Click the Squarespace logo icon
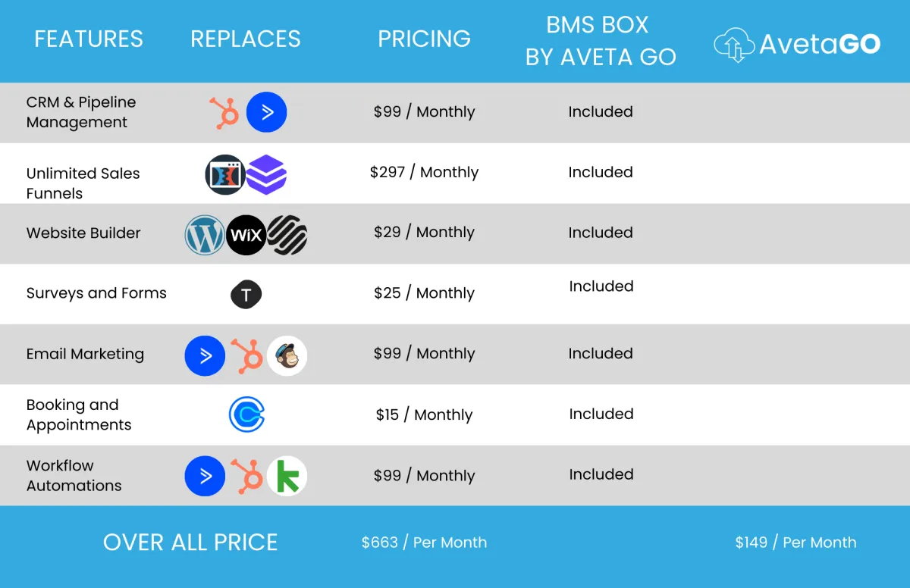This screenshot has width=910, height=588. click(287, 235)
